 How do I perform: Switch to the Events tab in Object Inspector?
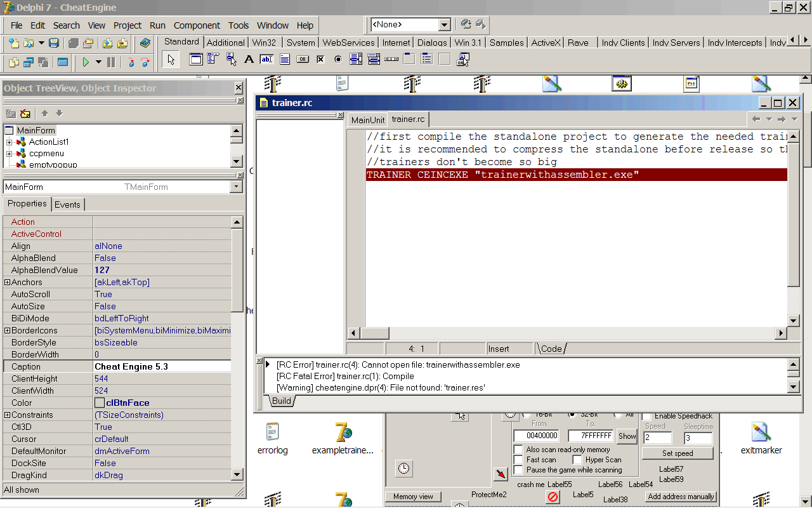click(x=67, y=204)
